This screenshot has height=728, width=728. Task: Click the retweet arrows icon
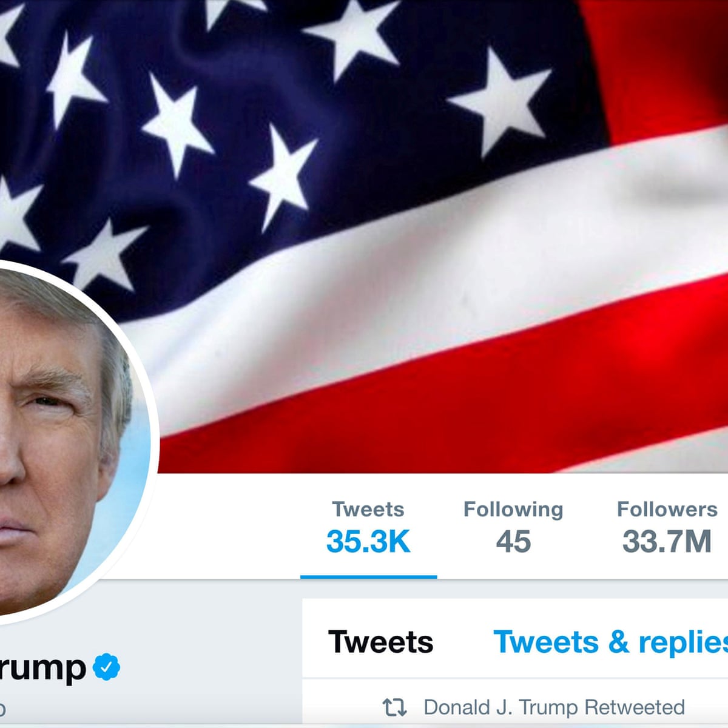(x=394, y=707)
